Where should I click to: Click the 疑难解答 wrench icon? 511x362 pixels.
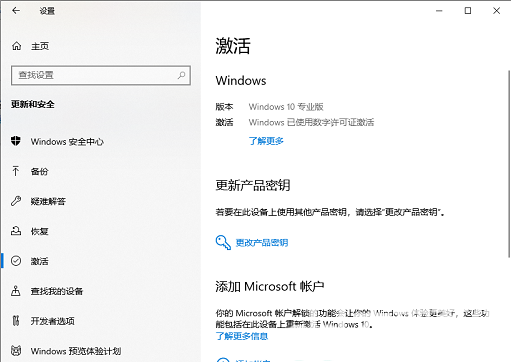(16, 201)
